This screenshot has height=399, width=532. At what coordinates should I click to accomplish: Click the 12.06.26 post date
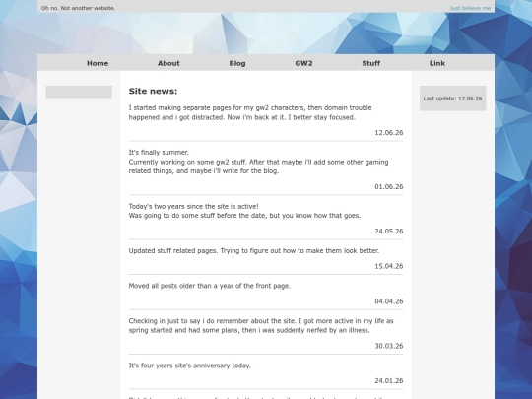(389, 133)
